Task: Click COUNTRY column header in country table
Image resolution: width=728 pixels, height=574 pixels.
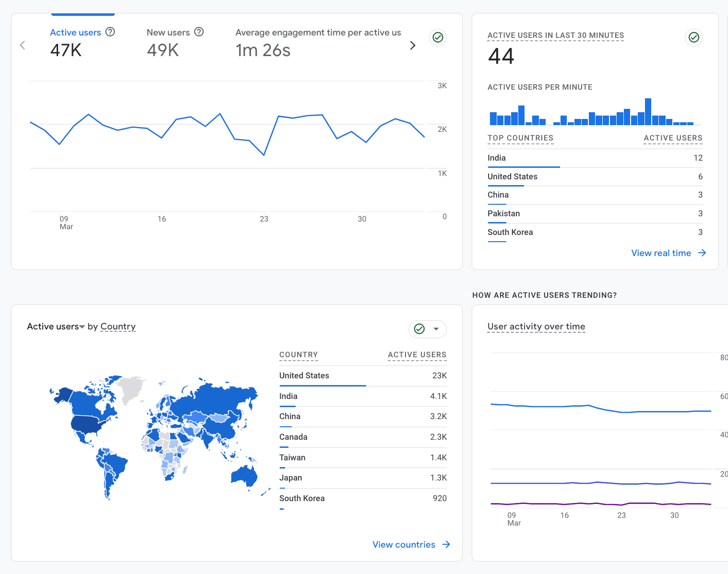Action: 298,355
